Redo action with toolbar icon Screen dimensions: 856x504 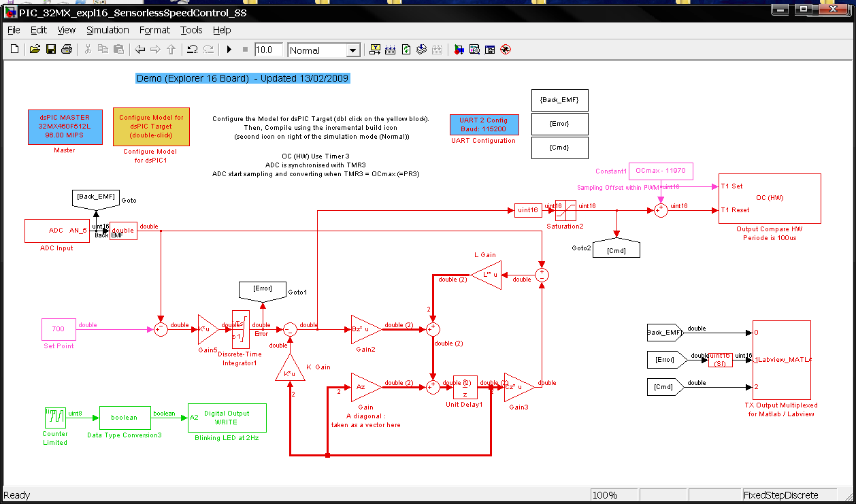coord(208,50)
